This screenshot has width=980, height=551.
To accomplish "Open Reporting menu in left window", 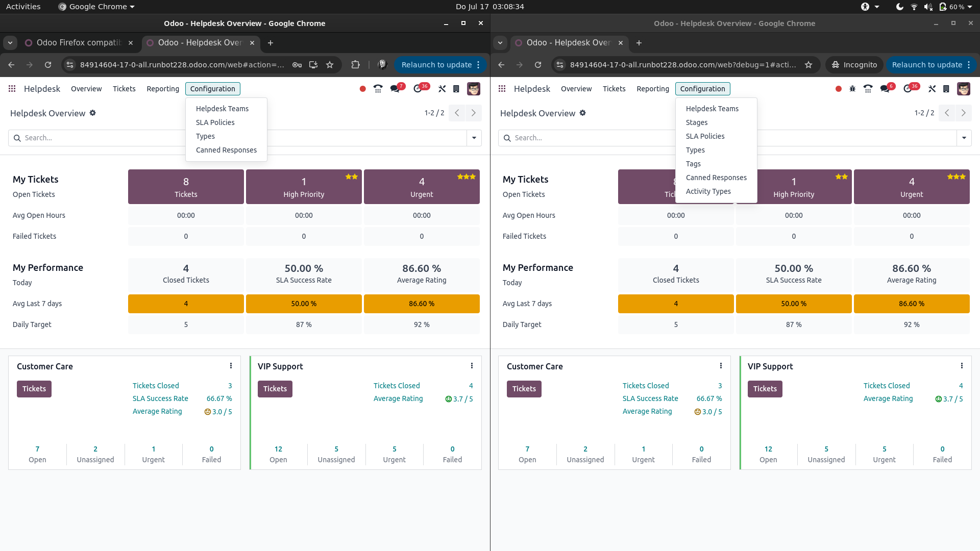I will (x=163, y=89).
